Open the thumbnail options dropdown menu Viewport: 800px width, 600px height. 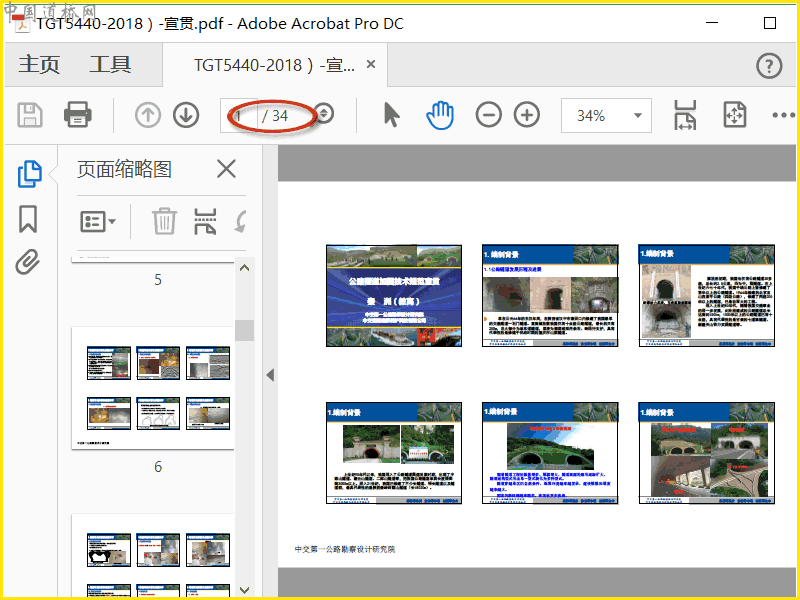click(97, 221)
